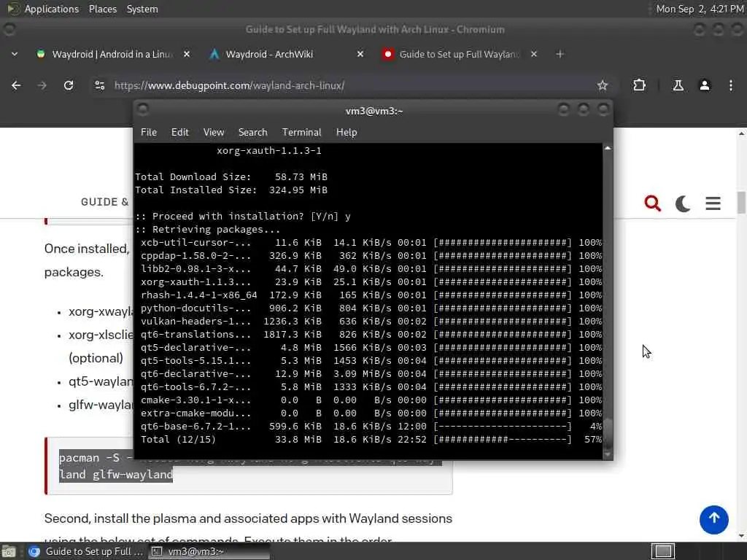
Task: Open terminal Edit menu
Action: click(x=179, y=133)
